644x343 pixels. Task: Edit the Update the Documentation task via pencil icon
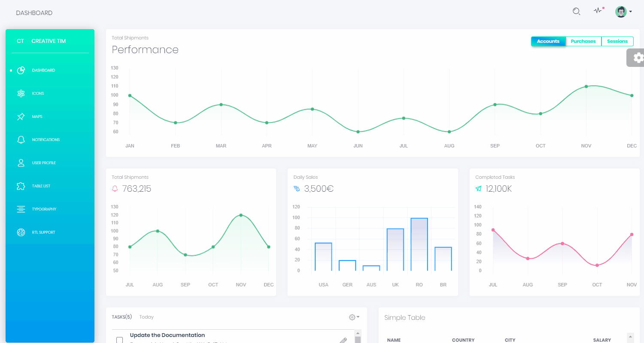tap(343, 340)
